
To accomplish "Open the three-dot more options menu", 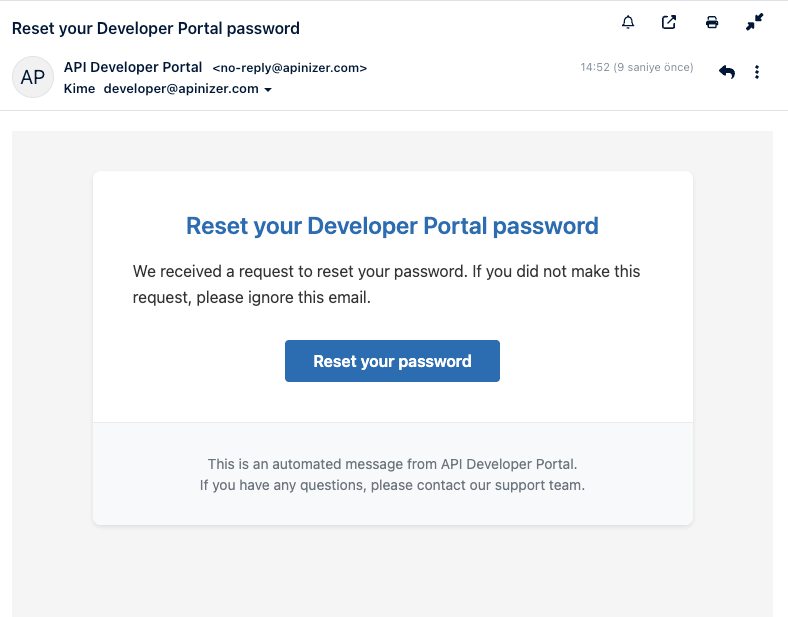I will [757, 72].
